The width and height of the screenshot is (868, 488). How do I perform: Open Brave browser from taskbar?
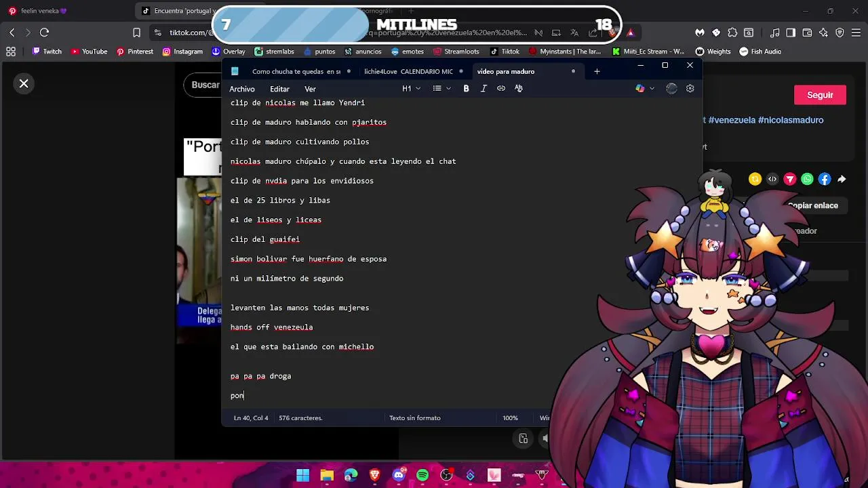[374, 475]
